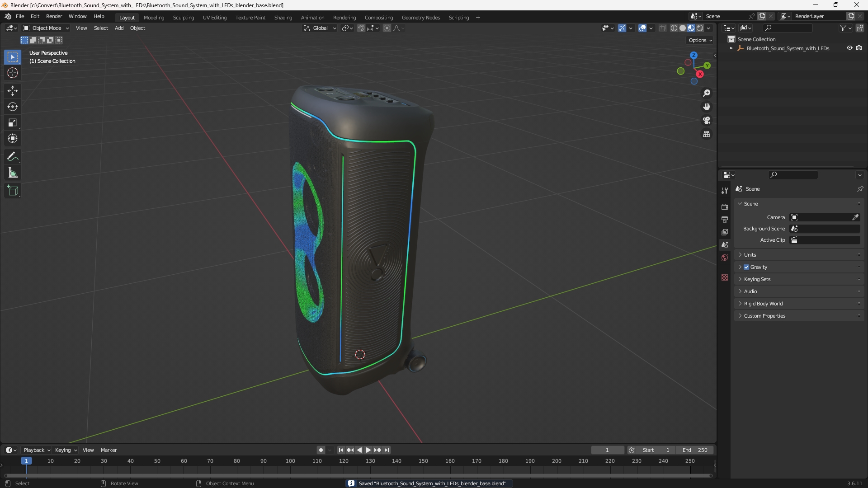Open the Tool properties tab

click(725, 191)
